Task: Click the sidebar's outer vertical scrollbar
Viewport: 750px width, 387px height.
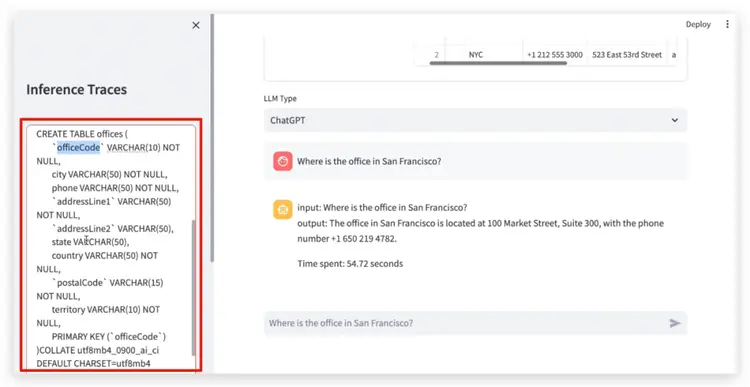Action: [211, 138]
